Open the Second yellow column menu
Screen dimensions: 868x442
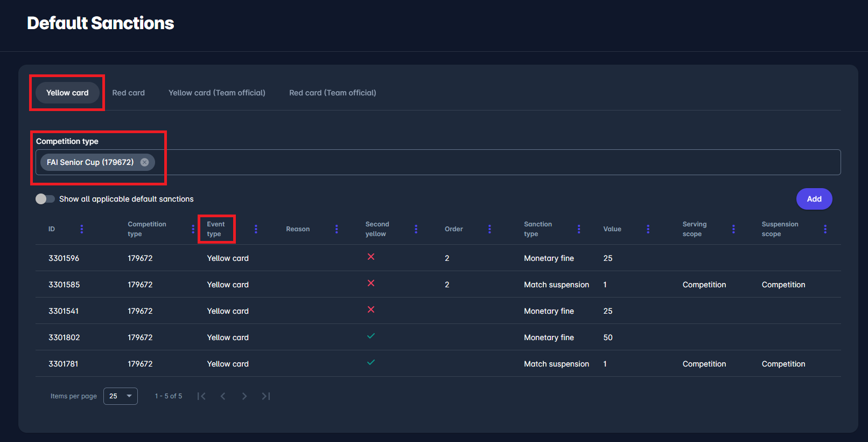pyautogui.click(x=416, y=229)
